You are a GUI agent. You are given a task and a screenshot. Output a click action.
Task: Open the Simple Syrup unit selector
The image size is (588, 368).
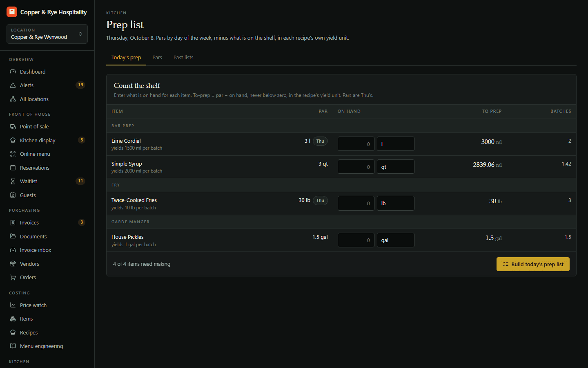coord(395,167)
